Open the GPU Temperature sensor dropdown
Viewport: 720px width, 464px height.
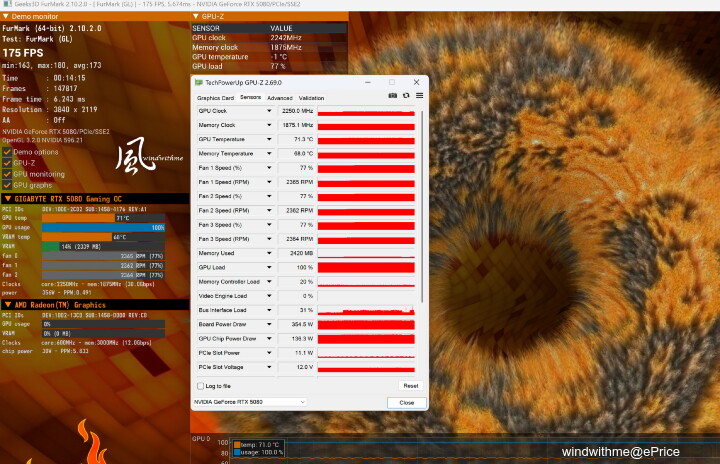click(x=269, y=139)
